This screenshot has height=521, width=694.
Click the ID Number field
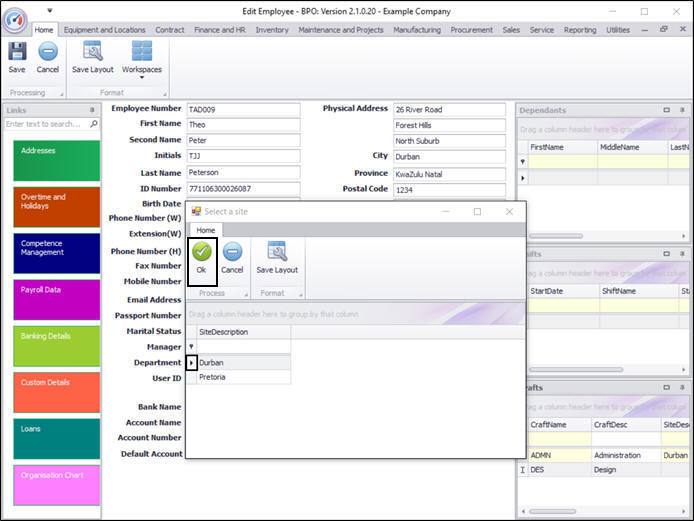(243, 189)
